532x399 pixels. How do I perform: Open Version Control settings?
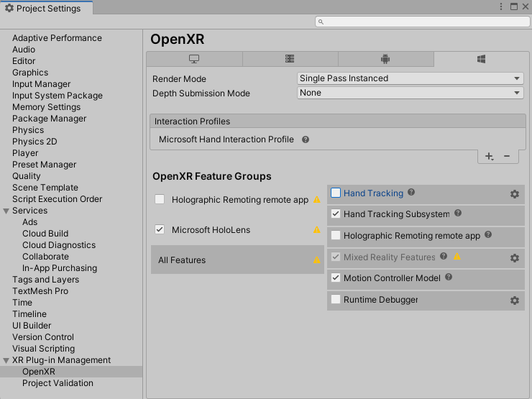coord(43,337)
